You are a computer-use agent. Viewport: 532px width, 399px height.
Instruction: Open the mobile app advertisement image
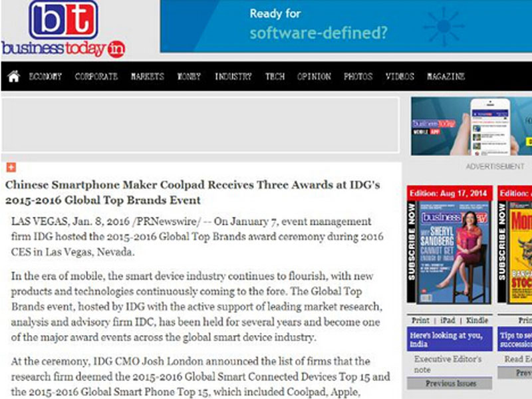point(471,126)
